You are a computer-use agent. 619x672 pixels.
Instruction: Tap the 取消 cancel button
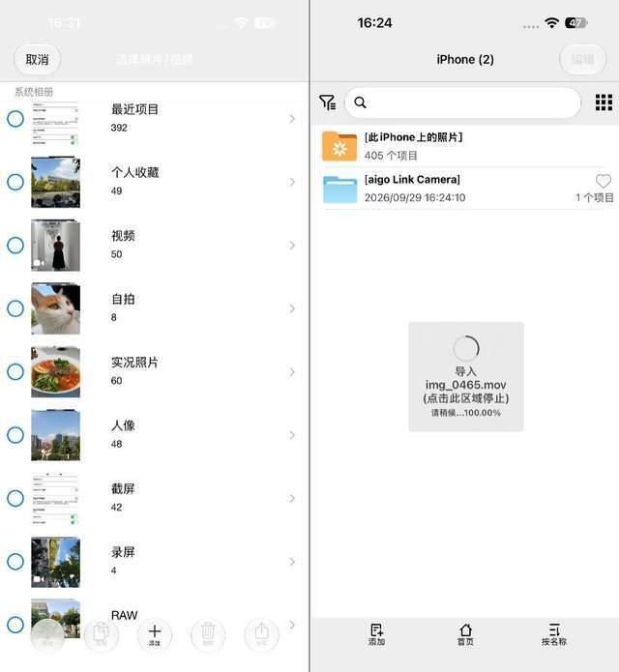(x=38, y=60)
